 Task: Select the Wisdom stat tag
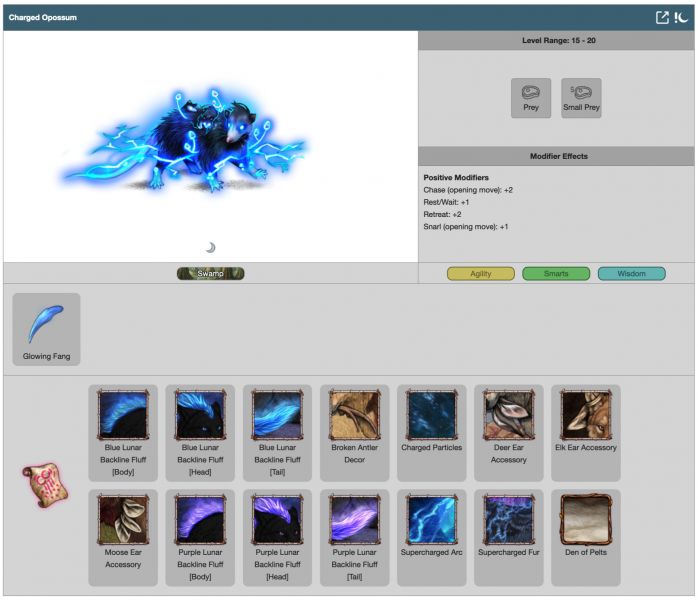631,273
